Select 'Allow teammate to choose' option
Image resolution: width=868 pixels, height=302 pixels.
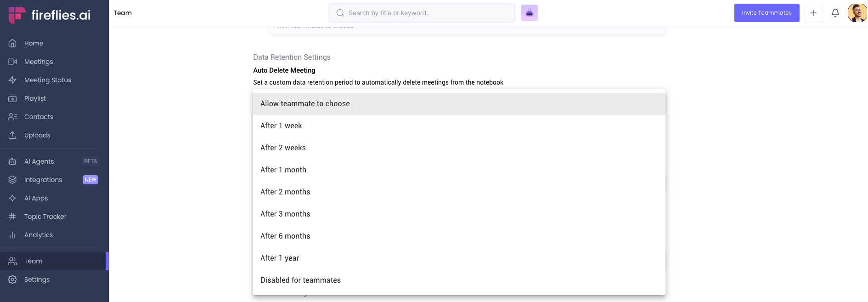tap(305, 104)
